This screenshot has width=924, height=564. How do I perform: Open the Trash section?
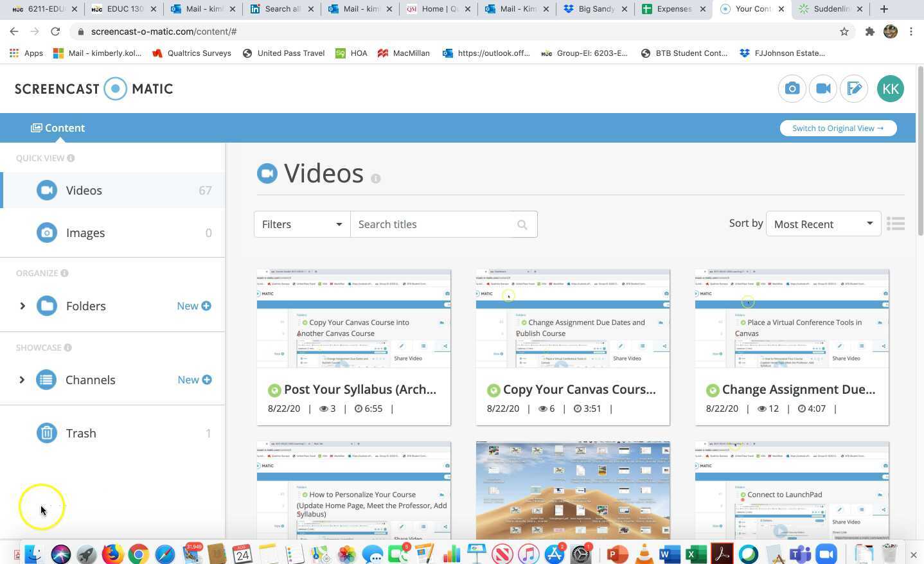(x=81, y=433)
